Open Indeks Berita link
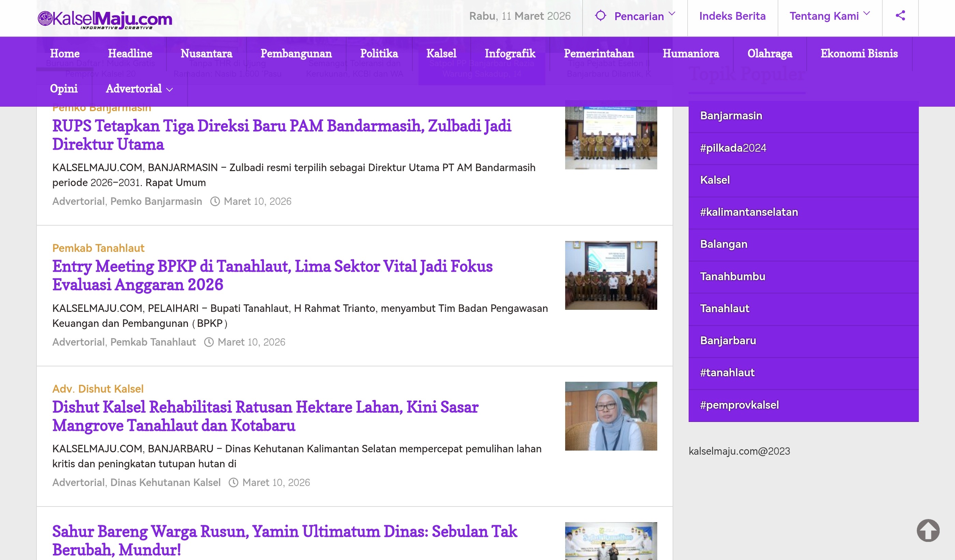The height and width of the screenshot is (560, 955). 732,16
